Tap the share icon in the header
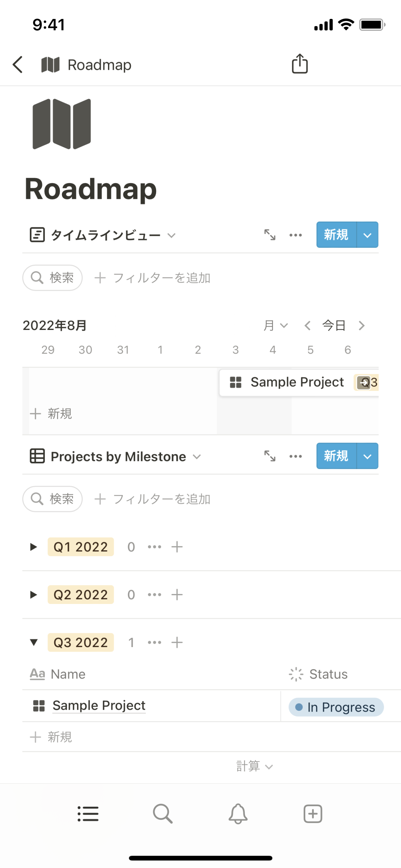 click(x=300, y=64)
